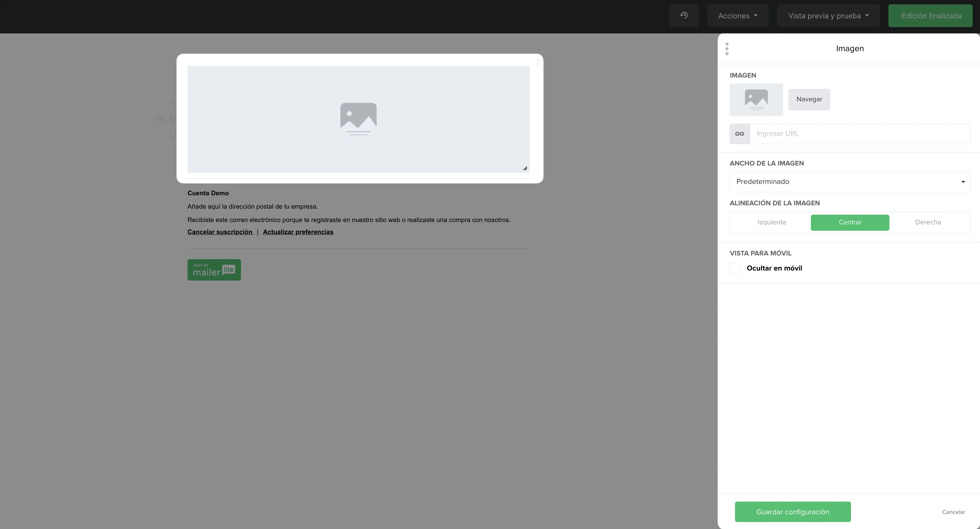Click Guardar configuración button
The height and width of the screenshot is (529, 980).
coord(792,512)
